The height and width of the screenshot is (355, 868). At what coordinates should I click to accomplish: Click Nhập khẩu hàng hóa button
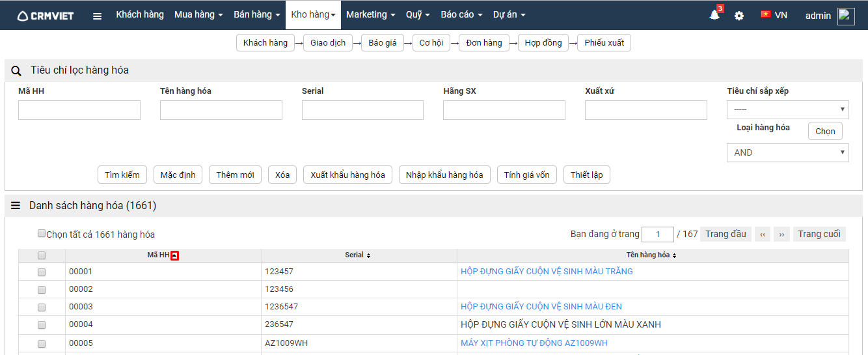pos(444,175)
